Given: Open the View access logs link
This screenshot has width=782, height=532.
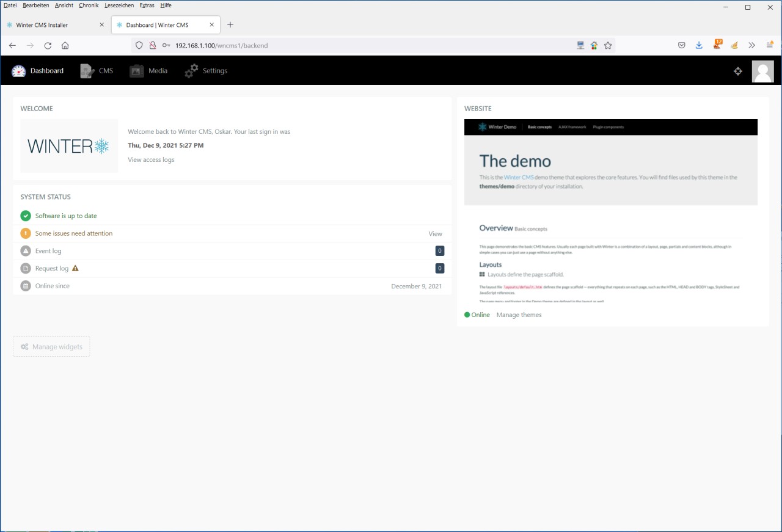Looking at the screenshot, I should 151,159.
